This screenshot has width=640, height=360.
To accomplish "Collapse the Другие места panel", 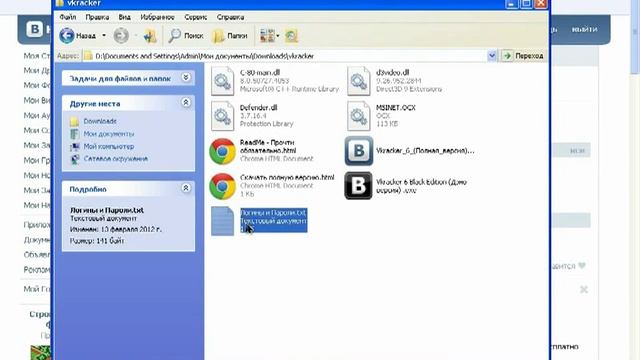I will tap(186, 102).
